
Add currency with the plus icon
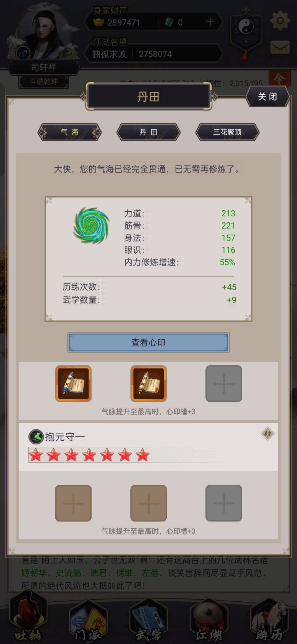(210, 22)
